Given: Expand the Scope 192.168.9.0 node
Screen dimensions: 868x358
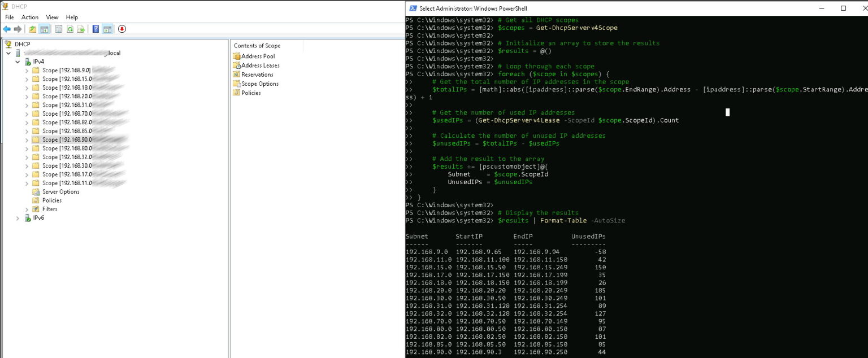Looking at the screenshot, I should (x=27, y=71).
